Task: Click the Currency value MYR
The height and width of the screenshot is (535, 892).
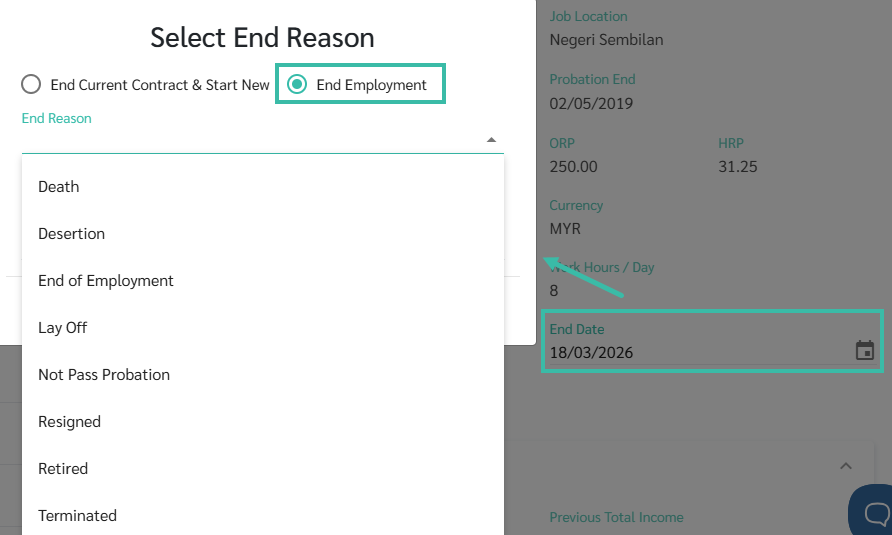Action: [565, 229]
